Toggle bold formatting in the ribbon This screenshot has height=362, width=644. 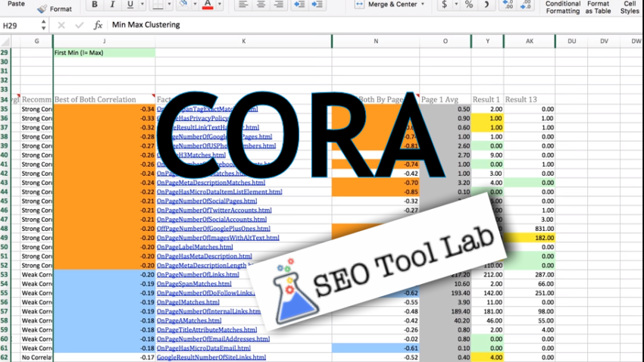tap(95, 5)
